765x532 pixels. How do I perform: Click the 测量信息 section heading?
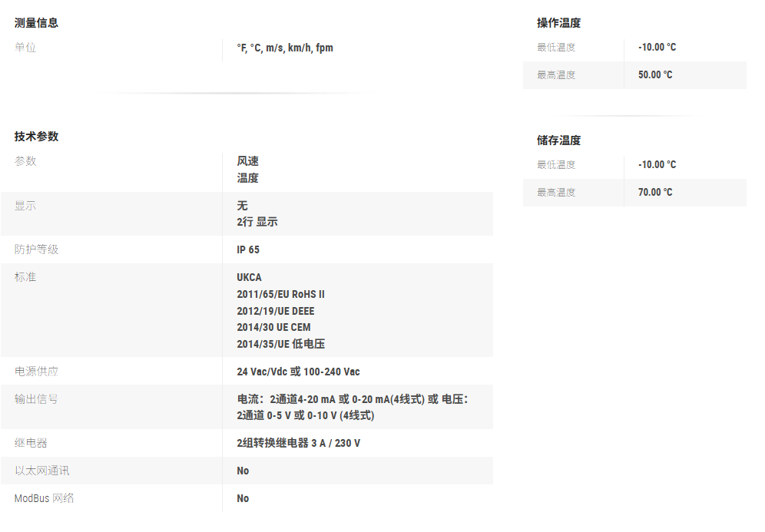36,23
